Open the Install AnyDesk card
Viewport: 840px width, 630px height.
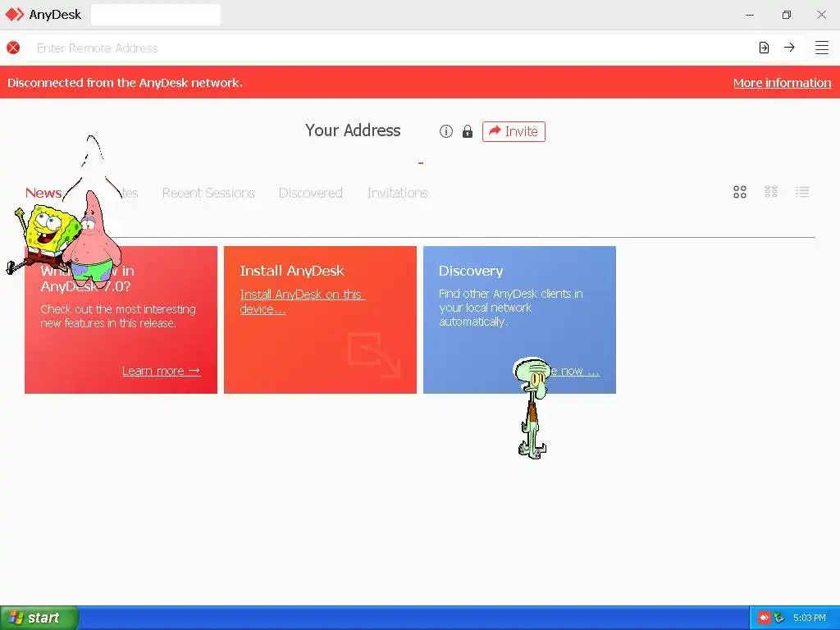pyautogui.click(x=321, y=320)
